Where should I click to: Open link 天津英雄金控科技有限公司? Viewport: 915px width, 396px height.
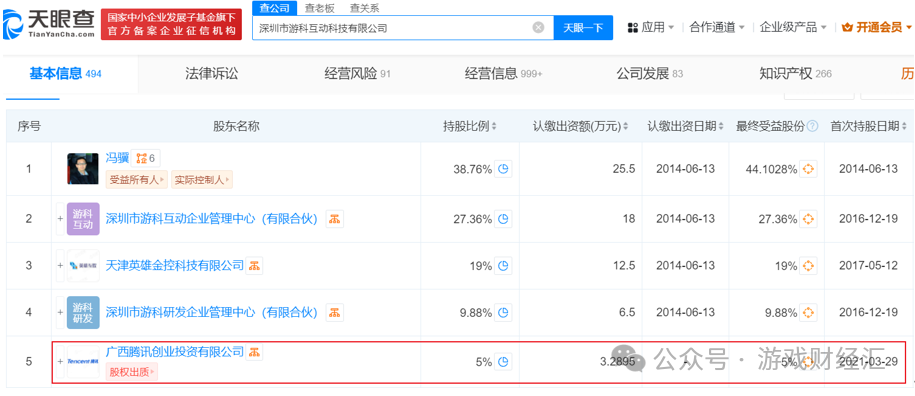tap(174, 265)
